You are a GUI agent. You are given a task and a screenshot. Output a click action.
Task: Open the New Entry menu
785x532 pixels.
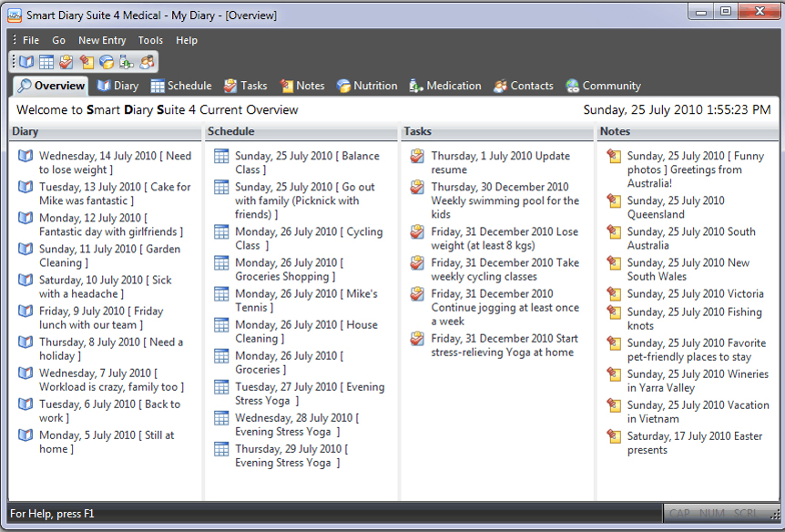102,40
